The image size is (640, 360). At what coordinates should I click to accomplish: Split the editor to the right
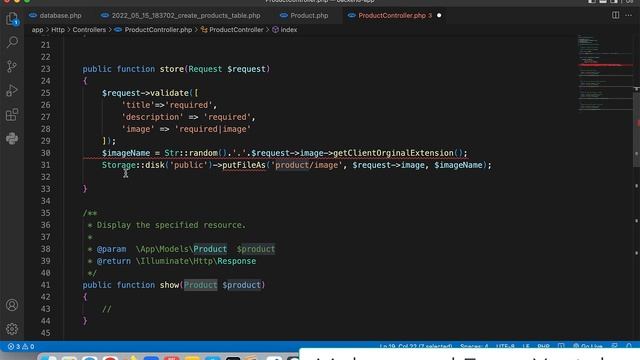tap(616, 15)
